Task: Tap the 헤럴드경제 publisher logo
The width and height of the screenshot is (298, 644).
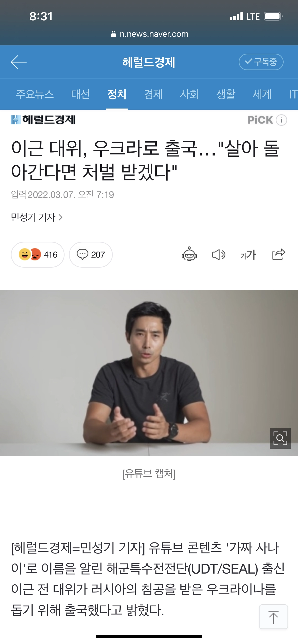Action: point(43,120)
